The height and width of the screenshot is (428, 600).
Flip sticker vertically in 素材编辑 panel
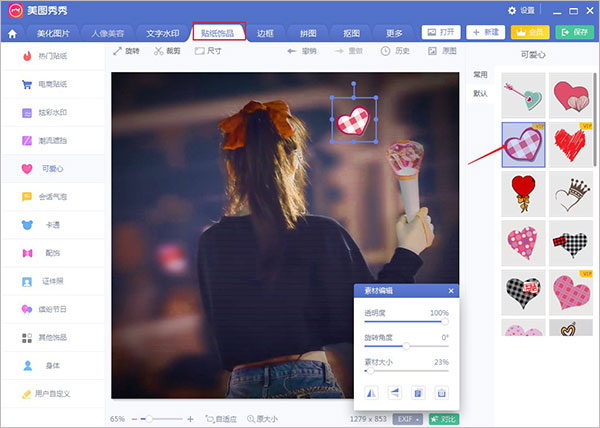[395, 393]
